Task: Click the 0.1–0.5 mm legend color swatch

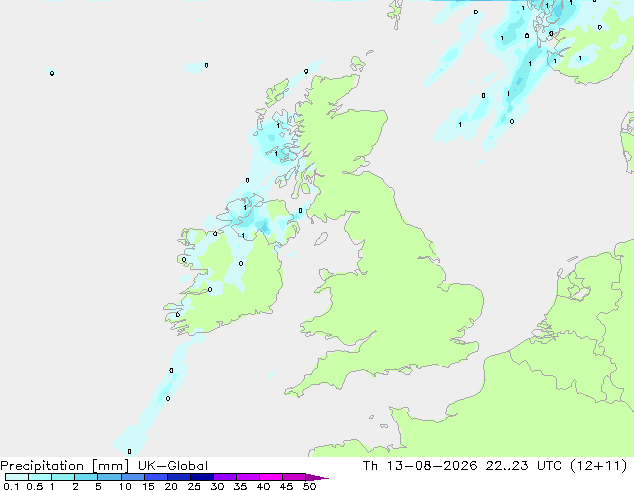Action: [17, 477]
